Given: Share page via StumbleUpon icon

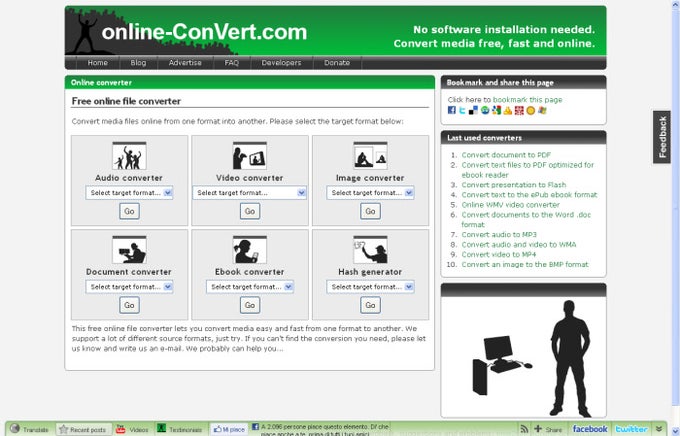Looking at the screenshot, I should (485, 110).
